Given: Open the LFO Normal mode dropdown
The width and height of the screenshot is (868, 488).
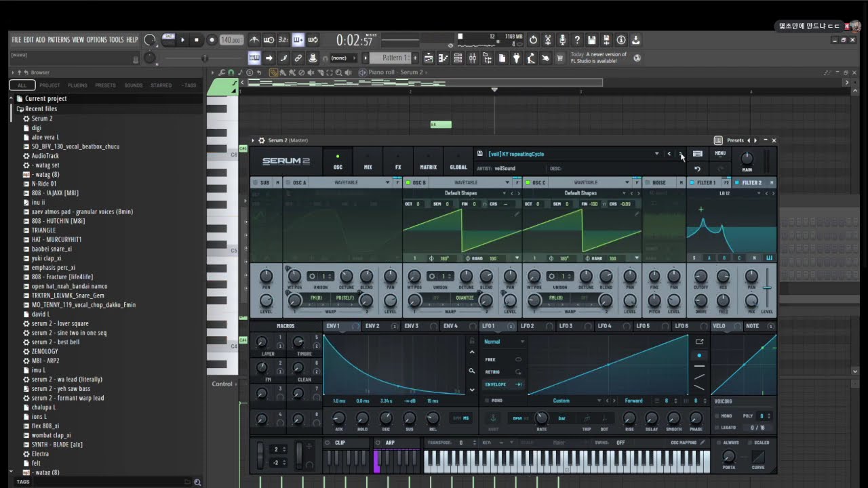Looking at the screenshot, I should (502, 342).
